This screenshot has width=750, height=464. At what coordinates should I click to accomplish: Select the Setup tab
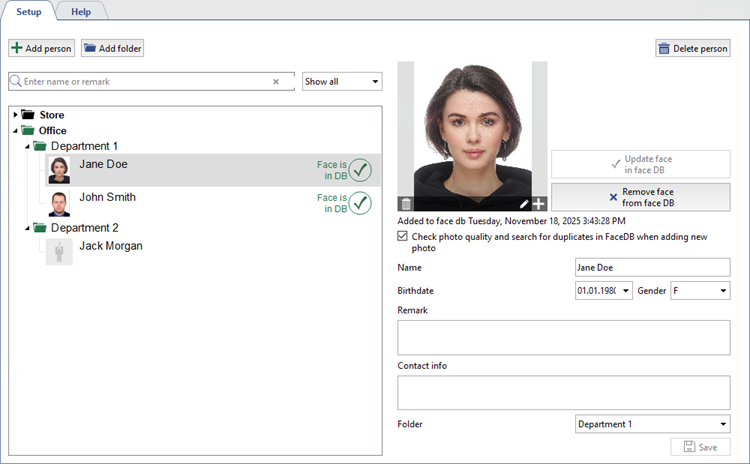(28, 11)
